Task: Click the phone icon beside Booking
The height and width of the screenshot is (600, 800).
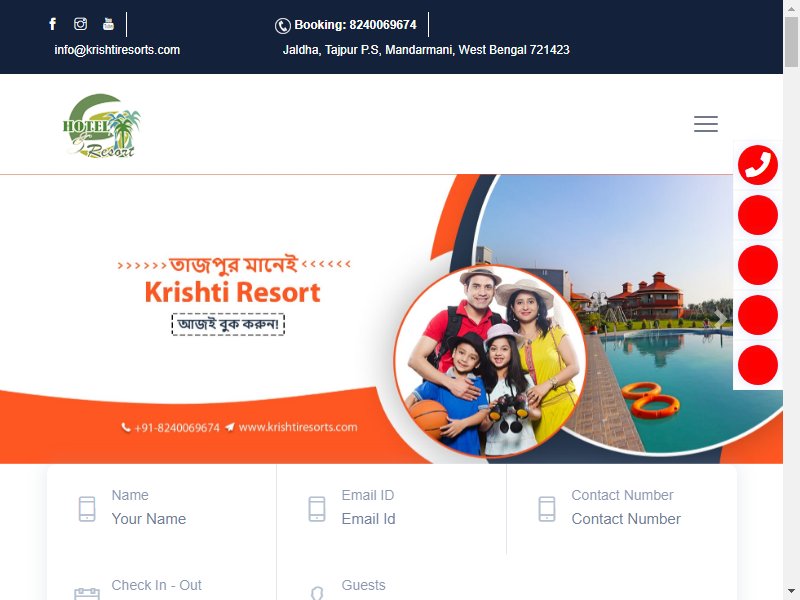Action: 283,26
